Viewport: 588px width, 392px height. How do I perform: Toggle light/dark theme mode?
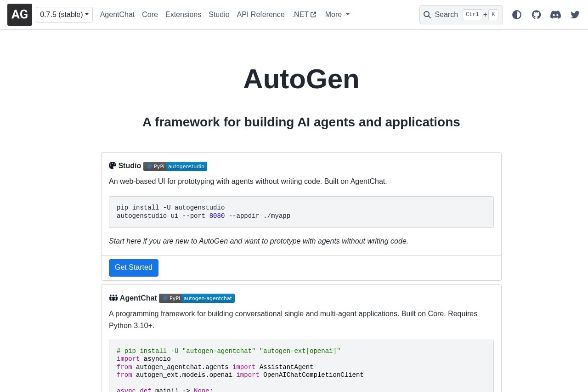coord(517,15)
